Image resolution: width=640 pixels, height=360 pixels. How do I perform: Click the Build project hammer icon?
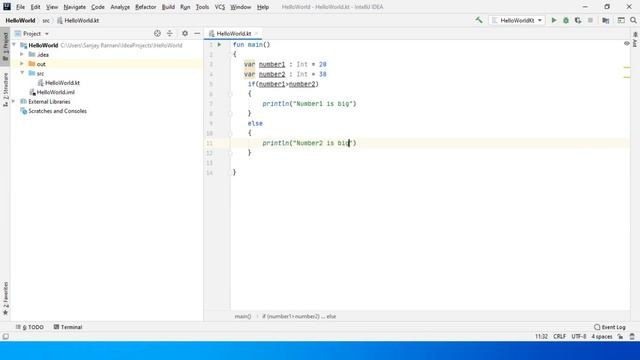(479, 20)
